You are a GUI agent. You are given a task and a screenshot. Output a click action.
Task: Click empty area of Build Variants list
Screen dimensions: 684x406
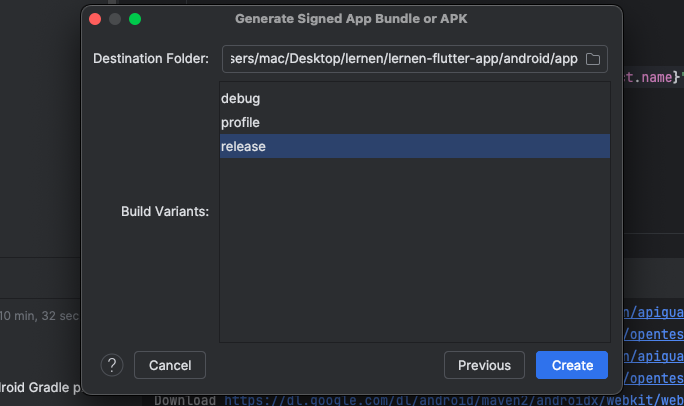point(415,250)
